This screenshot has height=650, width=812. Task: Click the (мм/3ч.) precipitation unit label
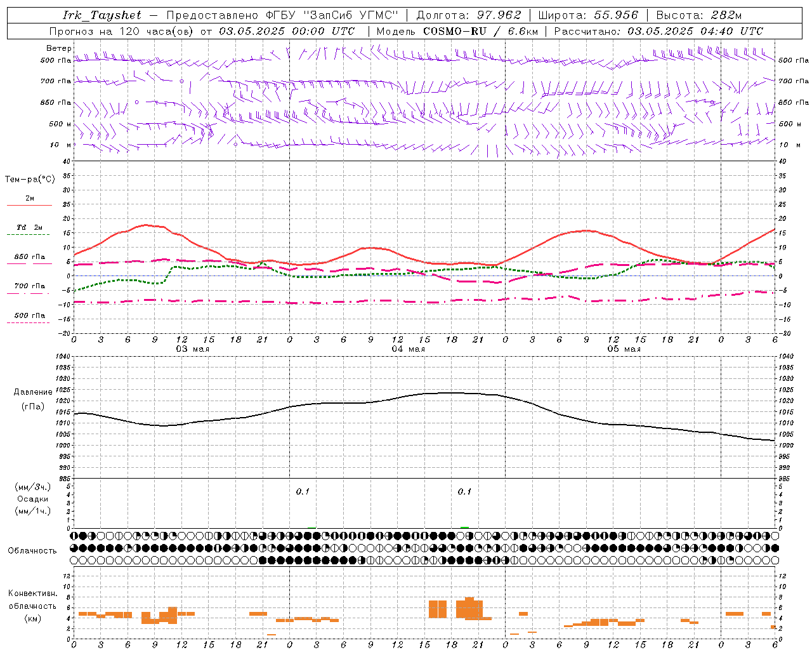point(32,487)
